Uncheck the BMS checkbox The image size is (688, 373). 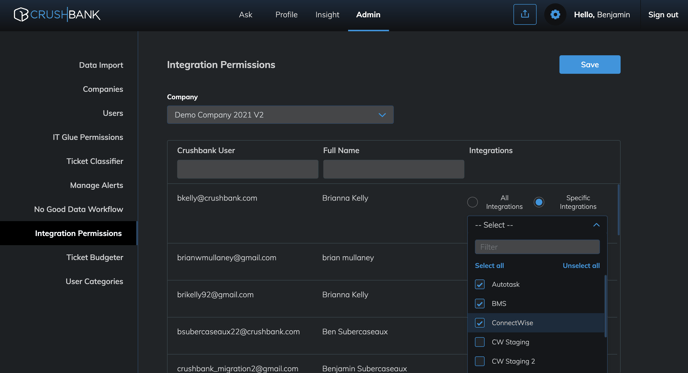(480, 304)
